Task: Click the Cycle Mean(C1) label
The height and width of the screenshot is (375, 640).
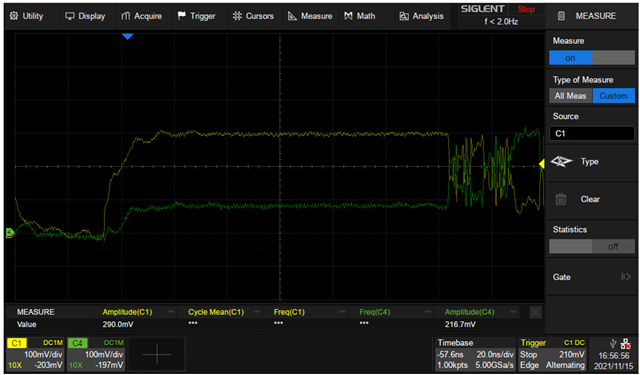Action: pos(216,312)
